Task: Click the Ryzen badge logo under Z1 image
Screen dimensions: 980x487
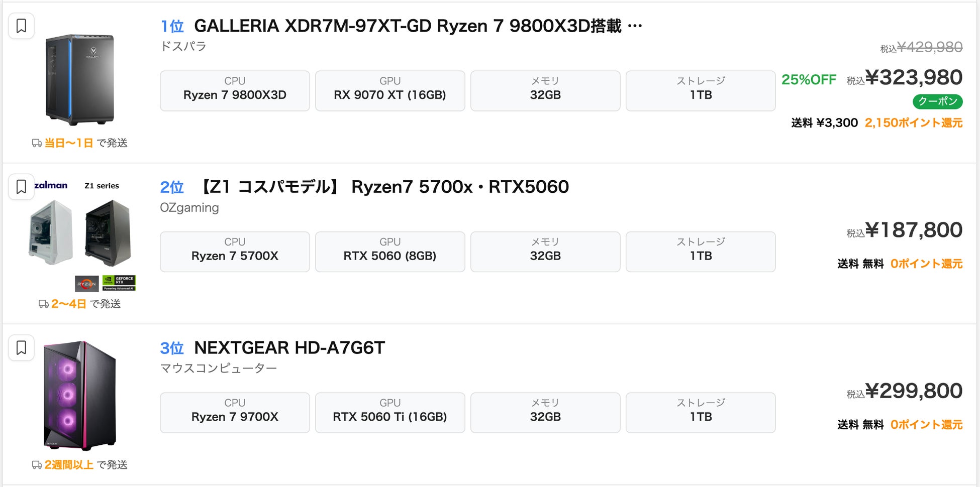Action: 86,284
